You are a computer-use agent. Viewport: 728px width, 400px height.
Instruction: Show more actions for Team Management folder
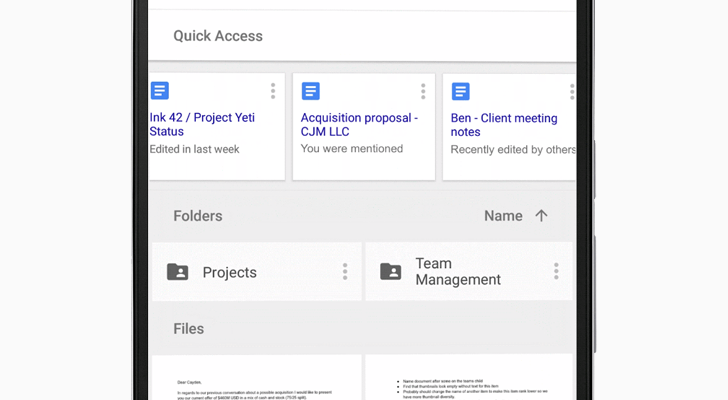(x=556, y=271)
